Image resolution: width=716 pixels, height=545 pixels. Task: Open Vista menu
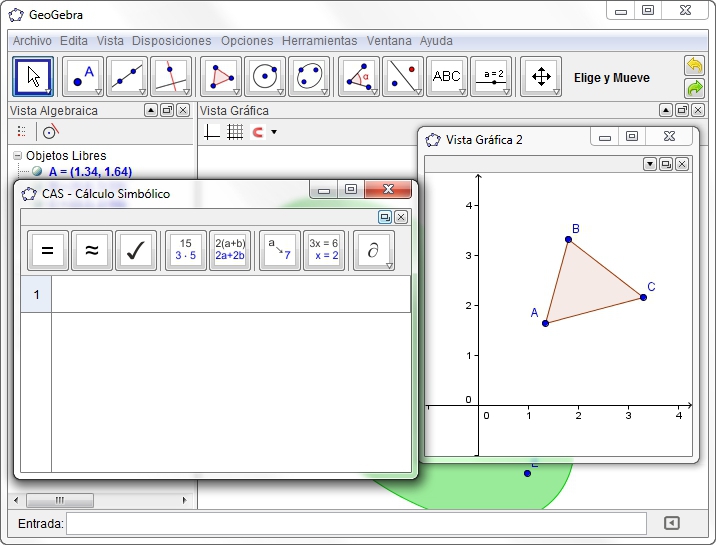coord(110,41)
